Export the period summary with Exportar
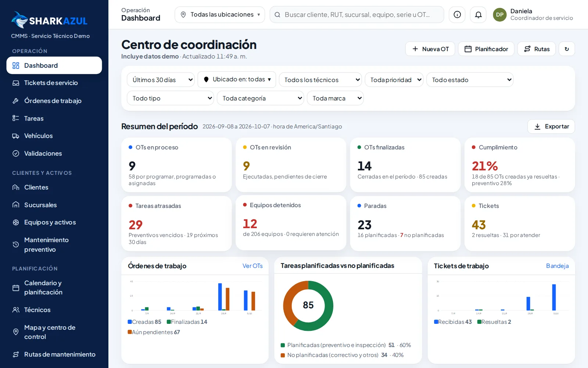588x368 pixels. [551, 127]
